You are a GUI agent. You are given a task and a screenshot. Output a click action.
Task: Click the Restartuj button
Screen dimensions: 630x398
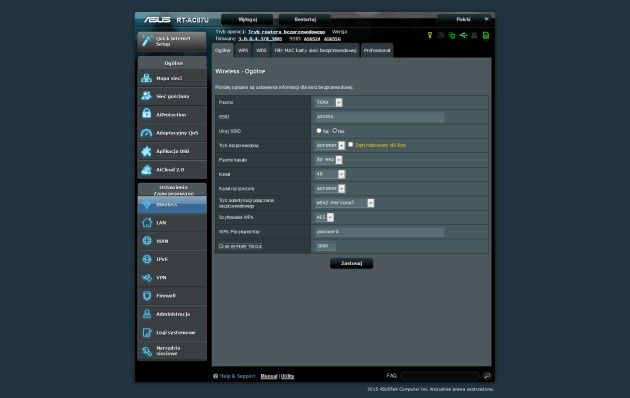305,19
